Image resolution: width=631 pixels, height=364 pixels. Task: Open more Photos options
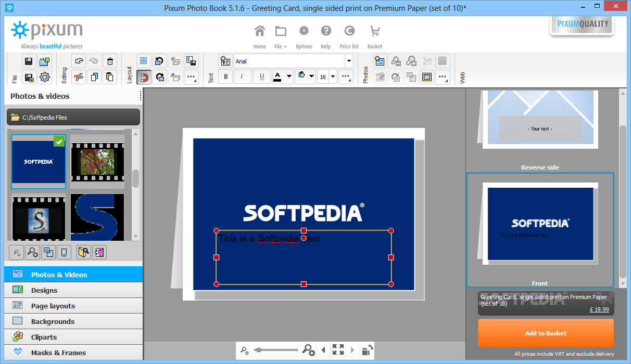coord(443,77)
